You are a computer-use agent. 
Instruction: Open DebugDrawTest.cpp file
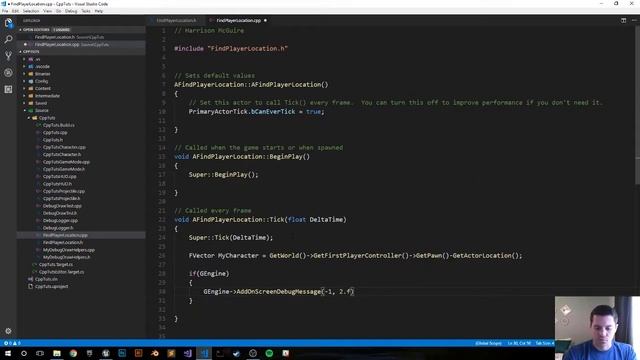tap(62, 206)
